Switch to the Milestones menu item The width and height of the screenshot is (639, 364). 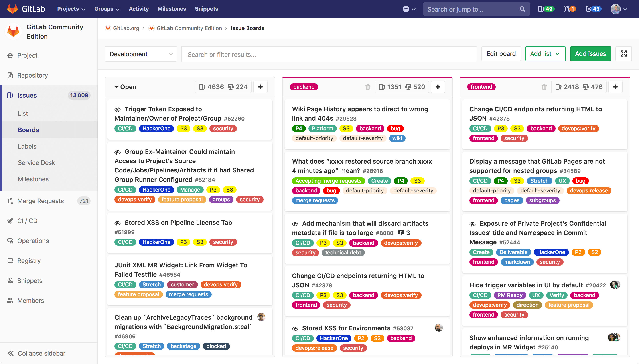(x=172, y=9)
